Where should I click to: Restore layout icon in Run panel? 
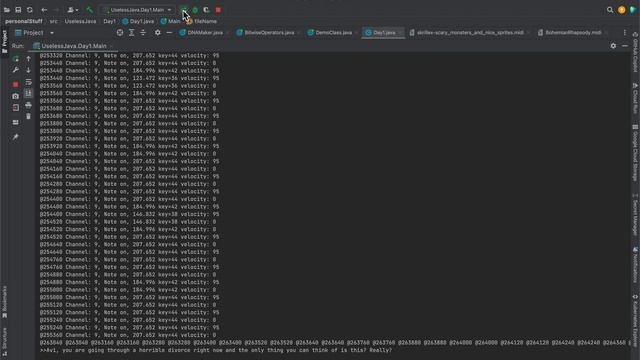pos(16,122)
